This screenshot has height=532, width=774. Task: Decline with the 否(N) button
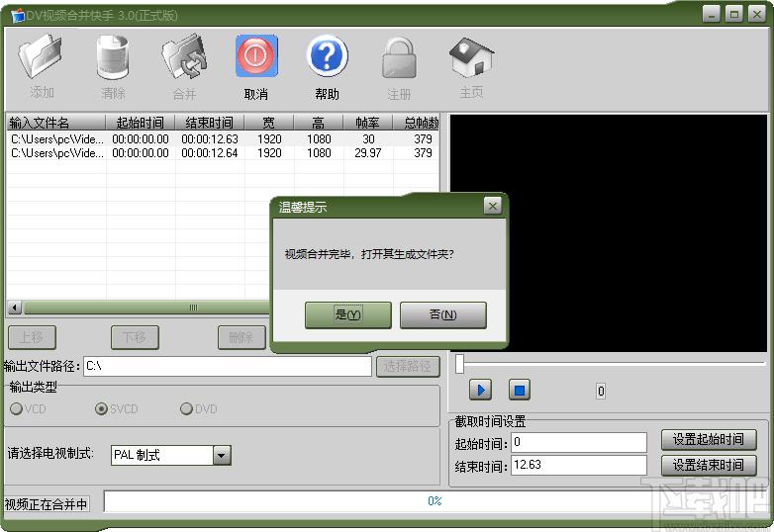pos(442,314)
